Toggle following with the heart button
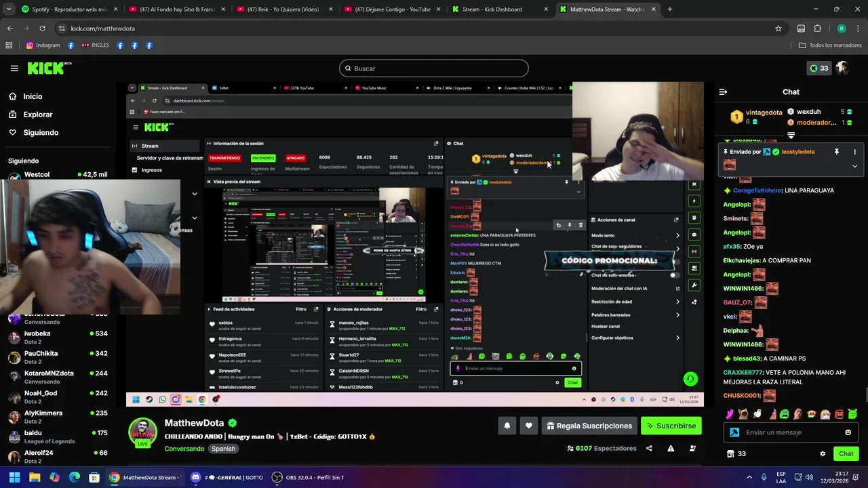 [529, 426]
